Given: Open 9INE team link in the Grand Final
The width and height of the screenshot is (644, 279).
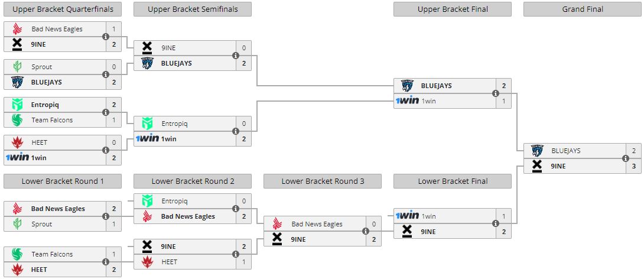Looking at the screenshot, I should point(557,166).
